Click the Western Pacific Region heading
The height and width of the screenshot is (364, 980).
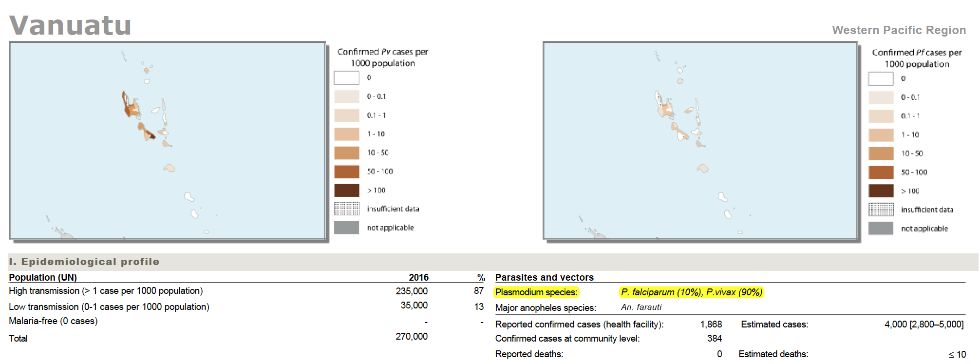click(x=899, y=30)
